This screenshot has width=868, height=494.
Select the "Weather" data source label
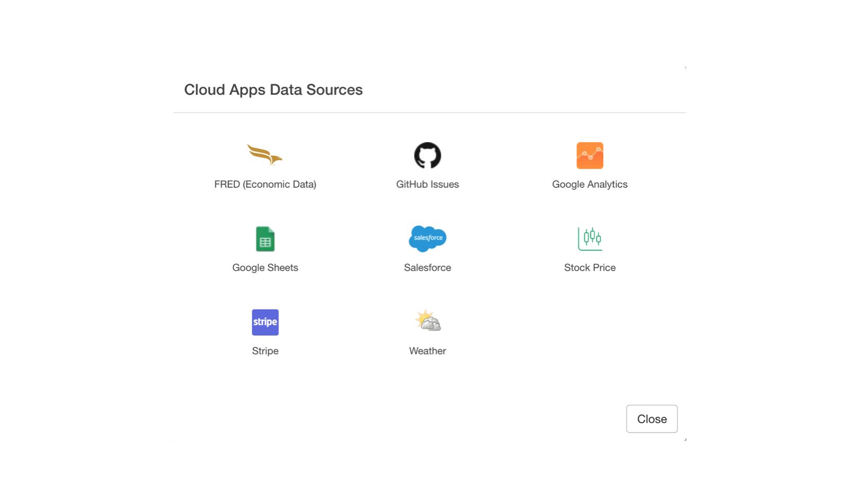pos(427,351)
